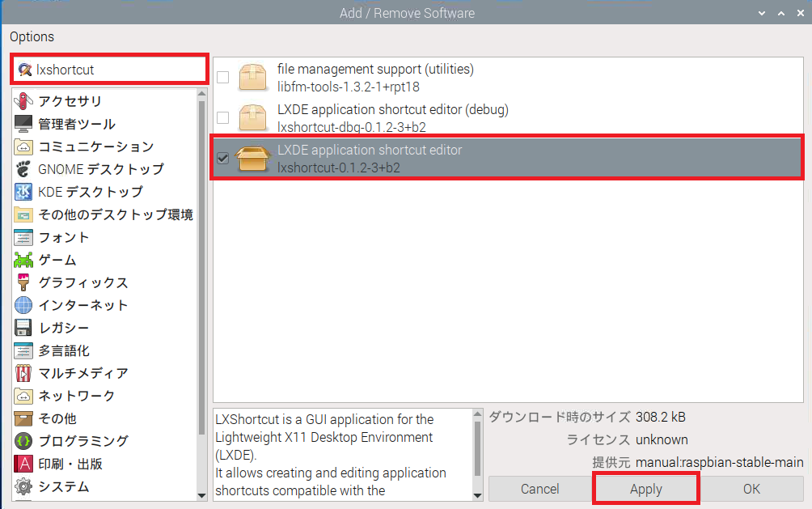Click the プログラミング category label

[82, 441]
